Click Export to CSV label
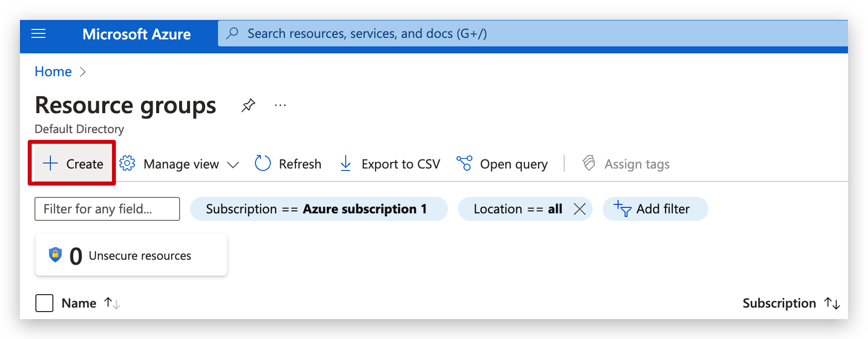 pos(401,164)
